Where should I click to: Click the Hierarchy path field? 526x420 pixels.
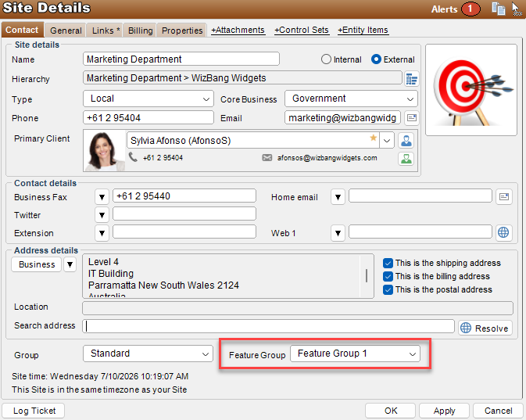(242, 78)
